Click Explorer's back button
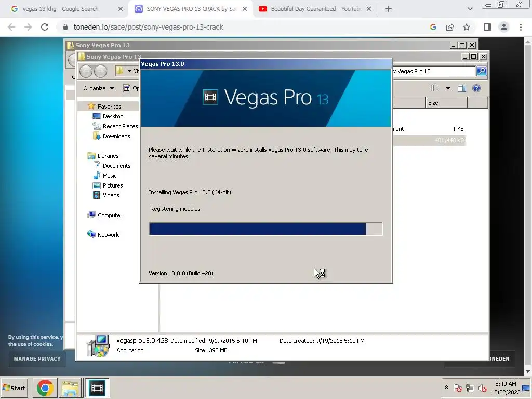 (86, 71)
